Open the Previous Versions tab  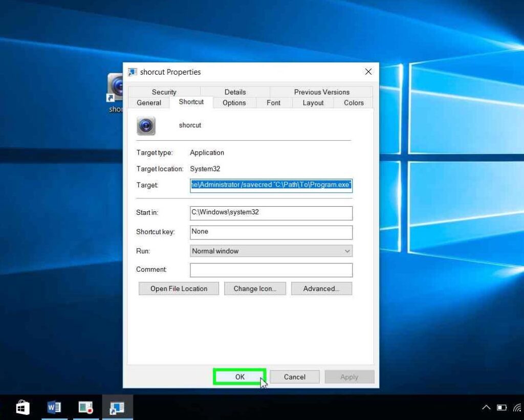pyautogui.click(x=321, y=92)
